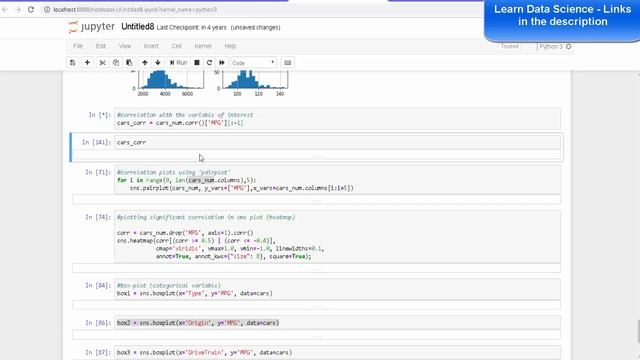This screenshot has height=360, width=640.
Task: Click the boxplot x='DriveTrain' code cell
Action: 338,352
